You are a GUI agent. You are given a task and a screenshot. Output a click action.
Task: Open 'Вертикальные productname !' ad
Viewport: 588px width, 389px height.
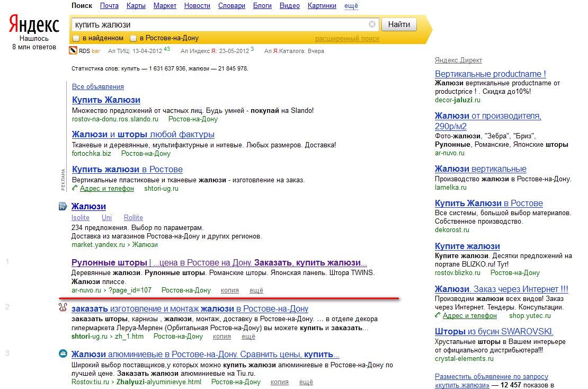(490, 74)
